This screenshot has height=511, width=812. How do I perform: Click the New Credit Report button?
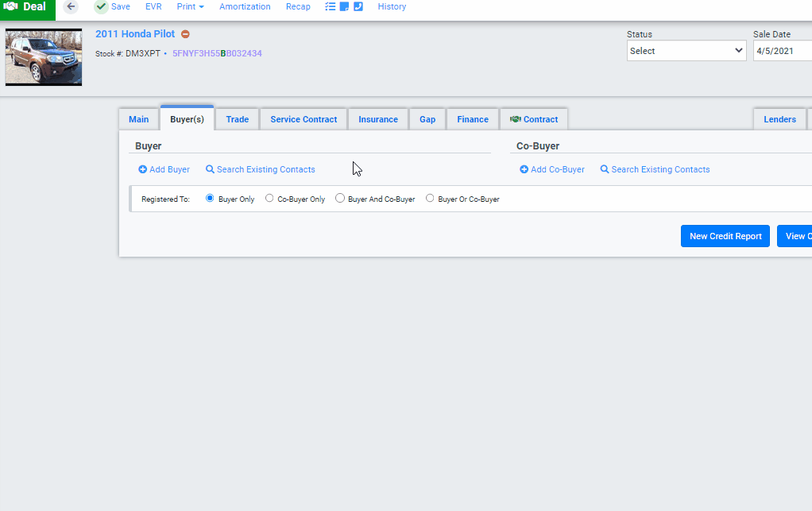pyautogui.click(x=725, y=236)
